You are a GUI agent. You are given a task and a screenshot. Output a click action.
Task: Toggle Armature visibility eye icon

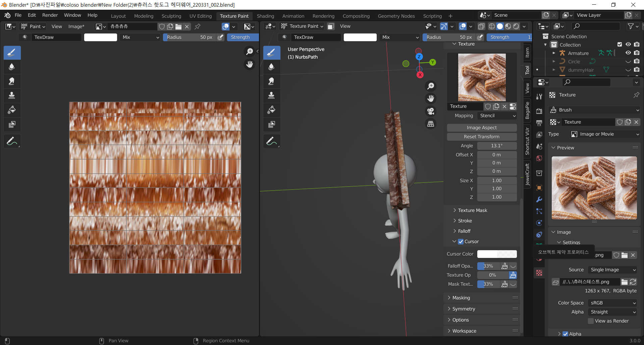click(628, 53)
